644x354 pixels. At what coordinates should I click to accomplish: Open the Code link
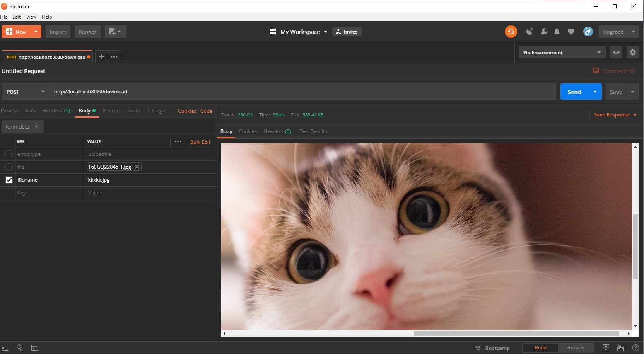coord(206,111)
